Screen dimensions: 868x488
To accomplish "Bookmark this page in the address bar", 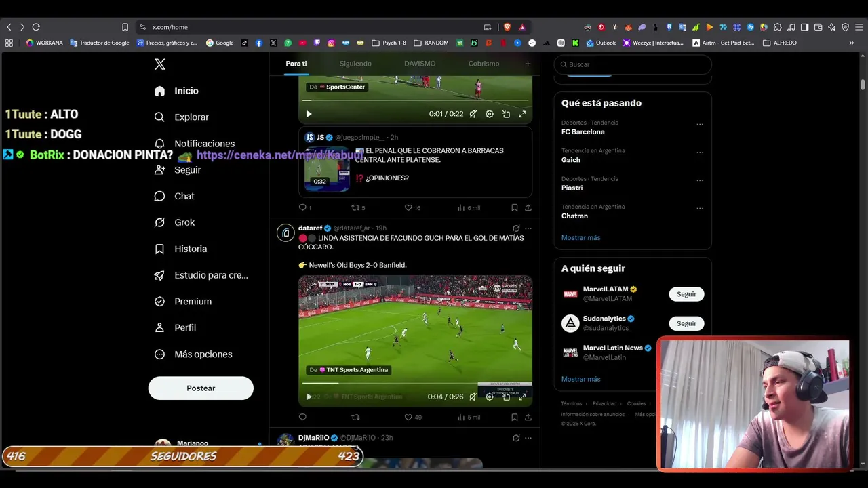I will [x=125, y=27].
